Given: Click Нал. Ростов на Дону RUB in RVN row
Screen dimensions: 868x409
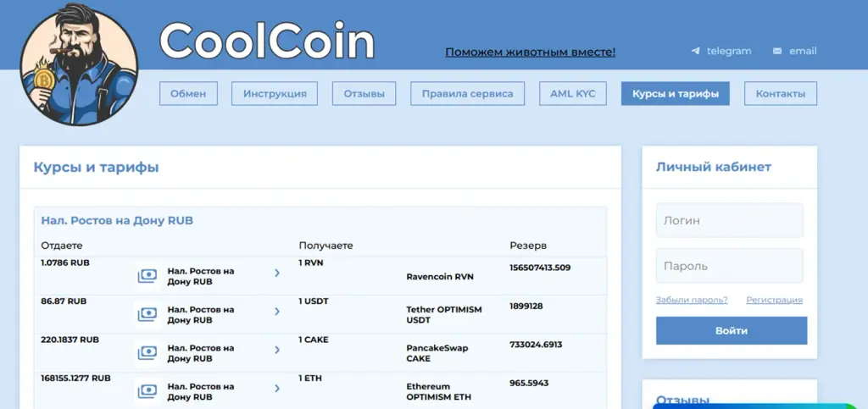Looking at the screenshot, I should [201, 276].
